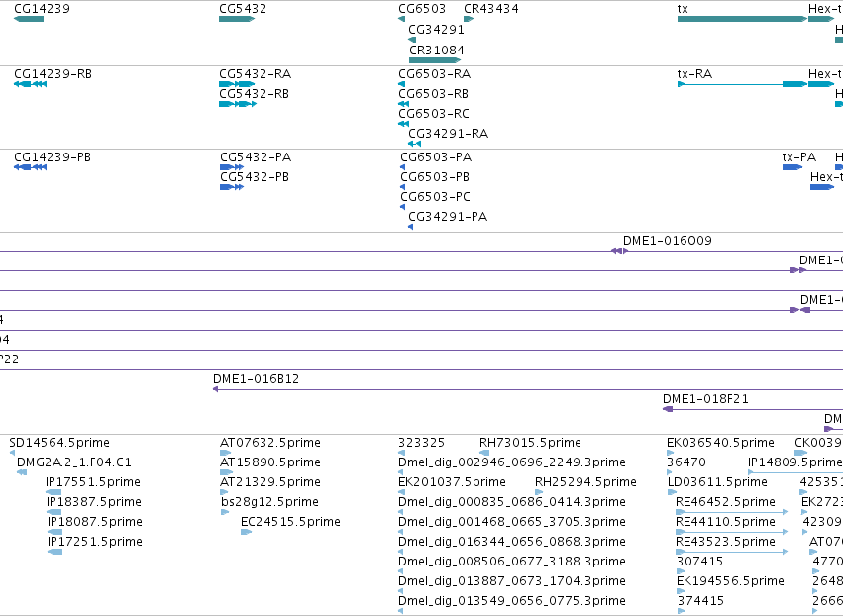This screenshot has height=616, width=843.
Task: Click the SD14564.5prime EST label
Action: 59,443
